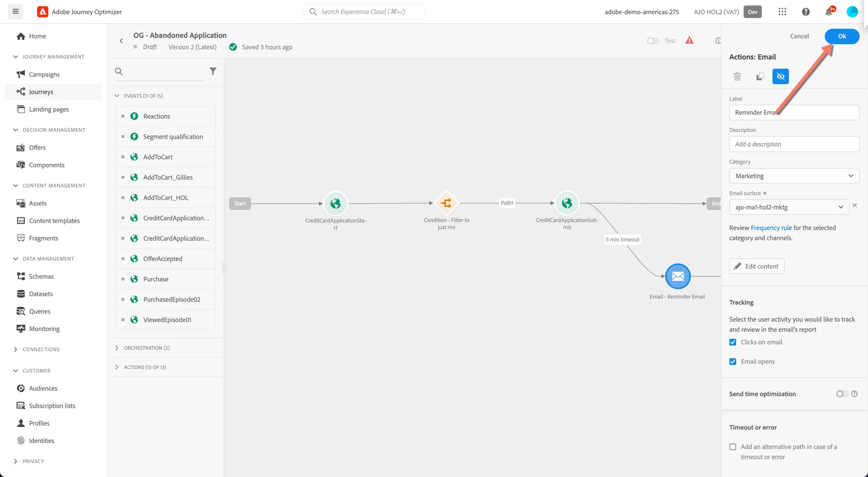Screen dimensions: 868x477
Task: Open Offers in sidebar
Action: click(x=53, y=147)
